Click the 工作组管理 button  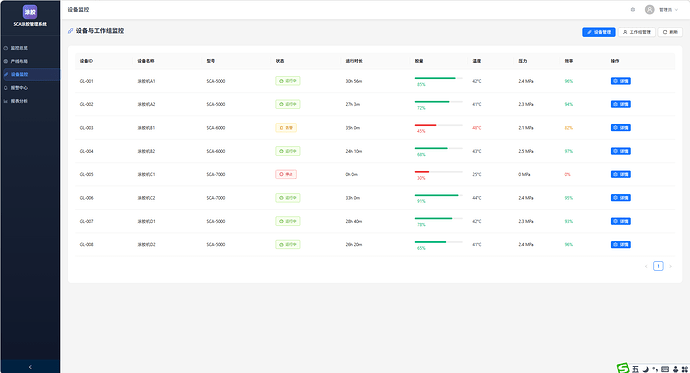click(637, 32)
